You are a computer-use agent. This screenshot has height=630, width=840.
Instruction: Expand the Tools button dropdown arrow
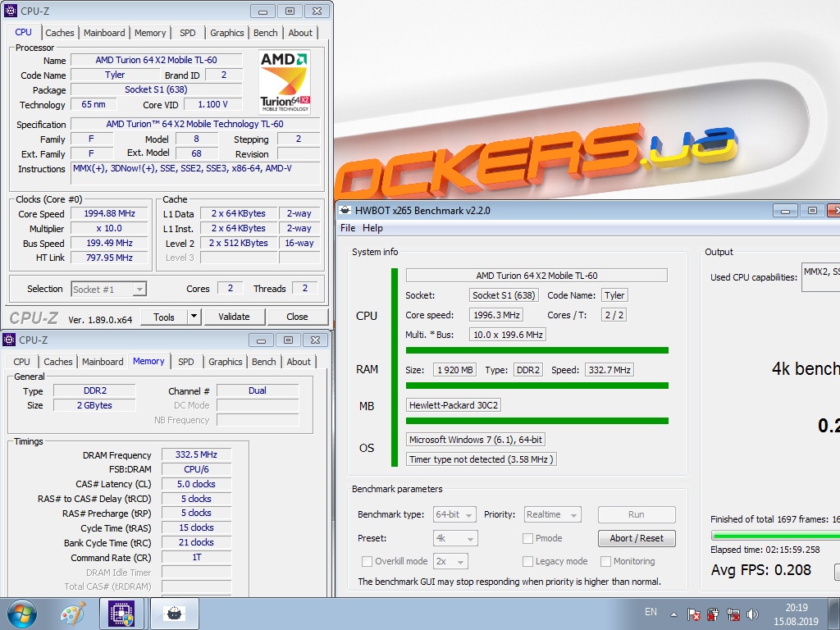194,317
